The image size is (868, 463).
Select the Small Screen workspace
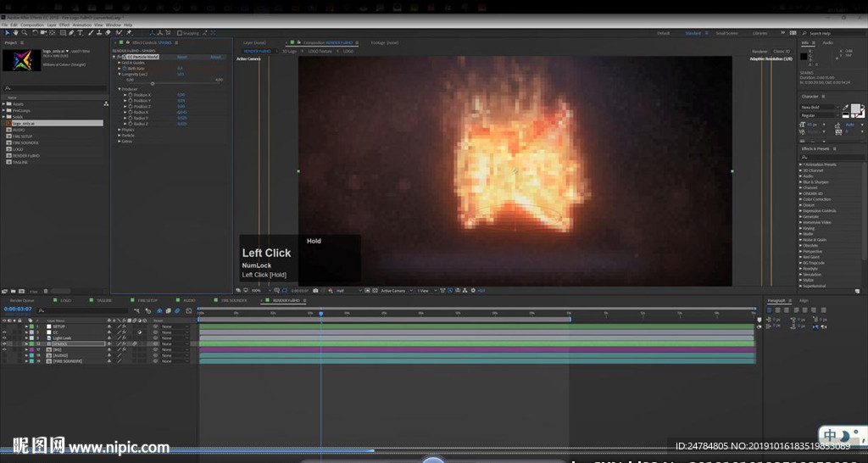(x=726, y=33)
